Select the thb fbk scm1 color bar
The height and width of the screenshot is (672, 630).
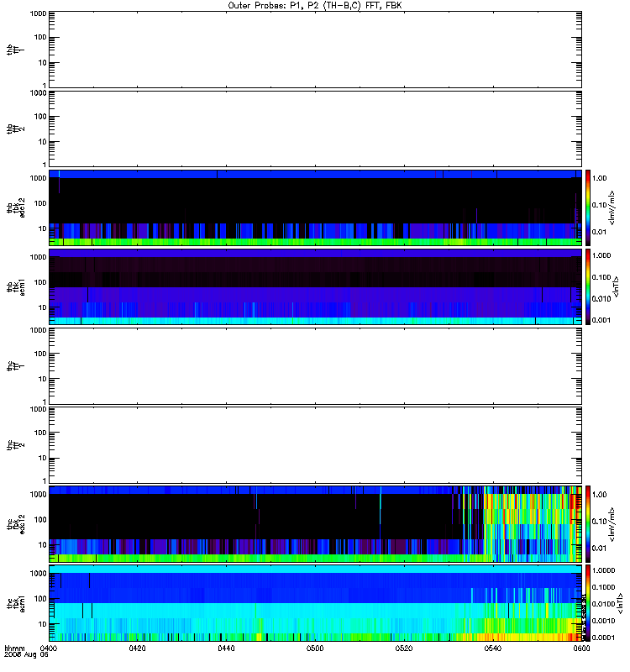click(588, 286)
